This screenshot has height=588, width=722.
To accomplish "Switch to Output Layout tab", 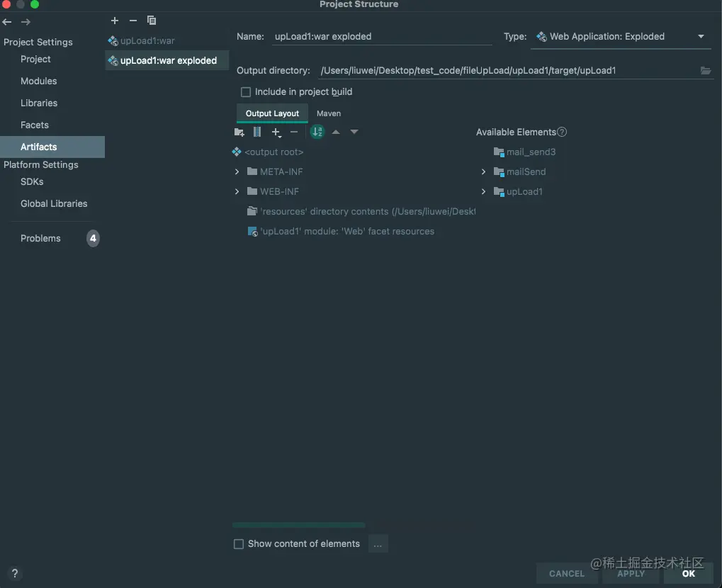I will coord(272,113).
